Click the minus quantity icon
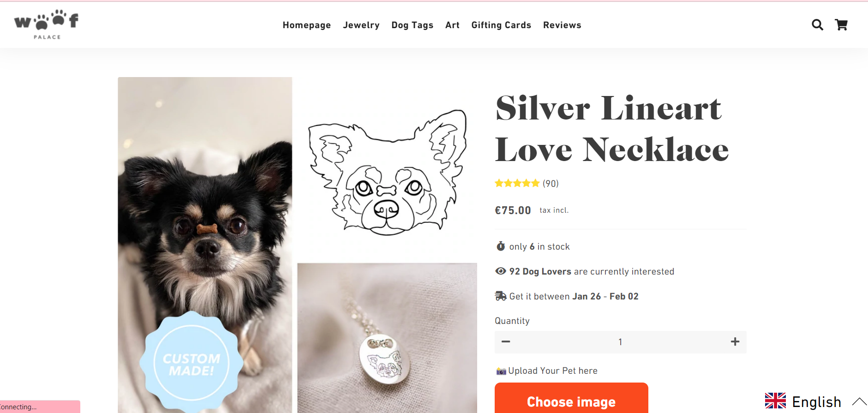 (506, 341)
